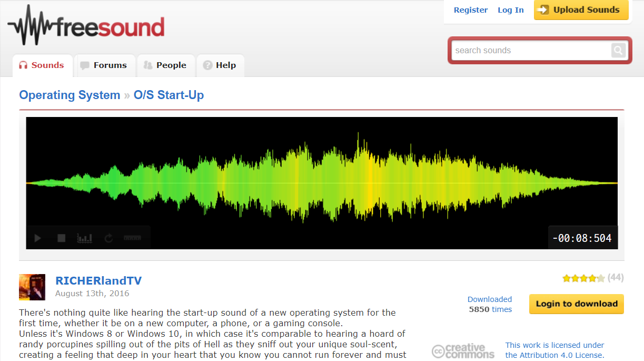644x361 pixels.
Task: Open RICHERlandTV's avatar image
Action: [x=32, y=287]
